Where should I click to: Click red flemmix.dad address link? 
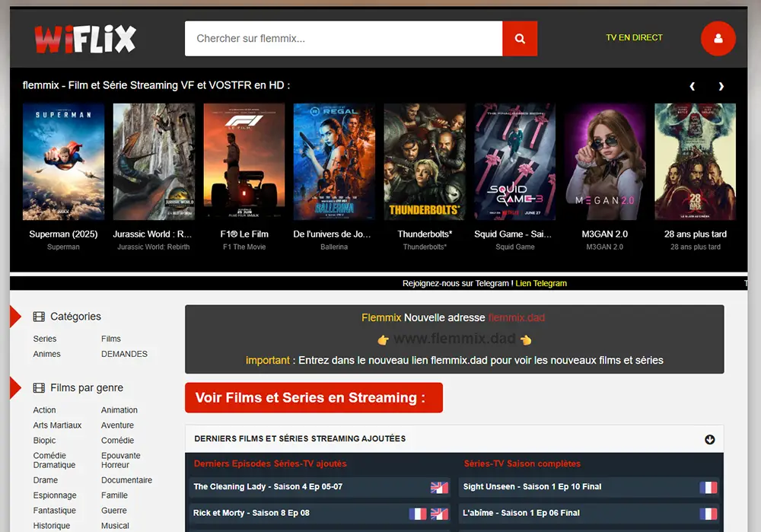tap(517, 318)
